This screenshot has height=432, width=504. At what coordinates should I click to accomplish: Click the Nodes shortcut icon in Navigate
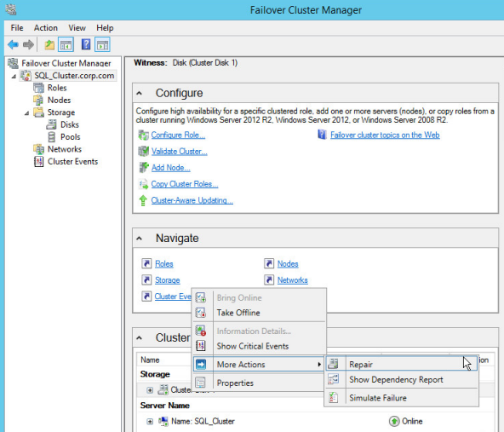tap(269, 263)
